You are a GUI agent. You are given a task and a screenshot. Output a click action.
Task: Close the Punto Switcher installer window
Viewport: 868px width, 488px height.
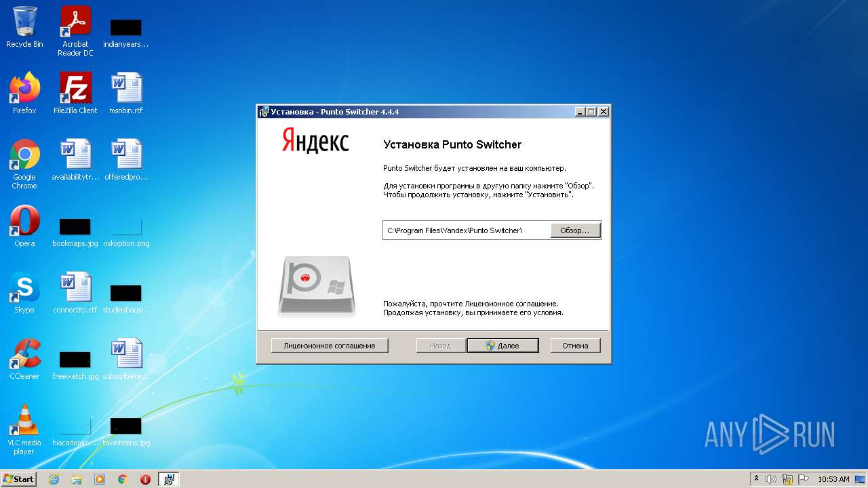[x=604, y=112]
